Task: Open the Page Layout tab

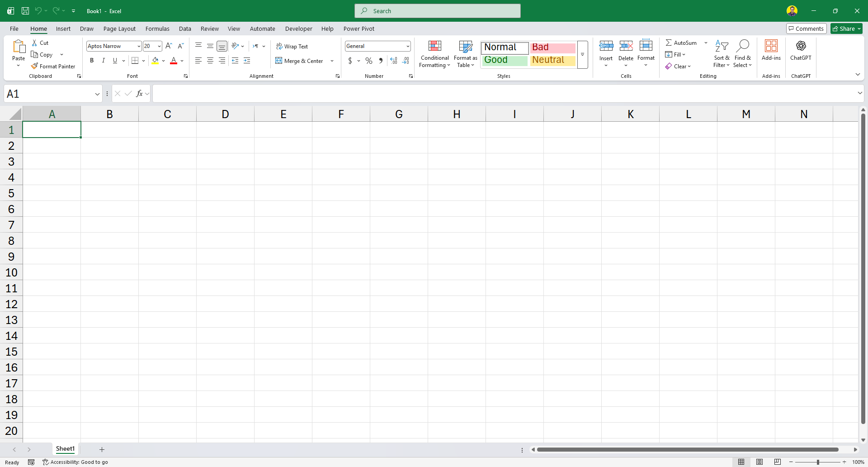Action: [x=119, y=29]
